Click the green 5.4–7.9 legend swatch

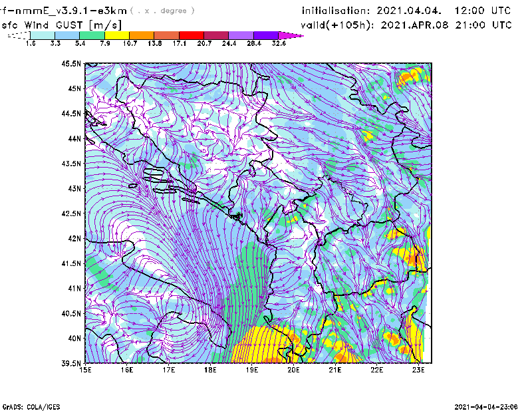click(x=92, y=35)
